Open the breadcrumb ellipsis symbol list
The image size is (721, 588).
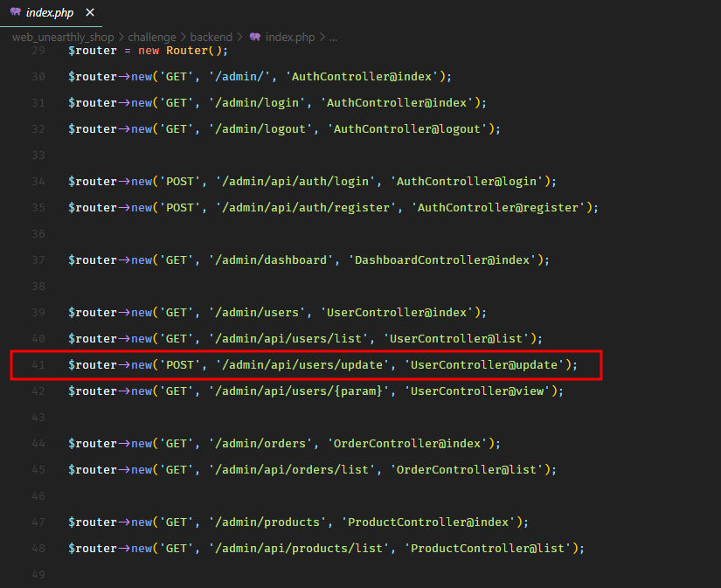point(333,38)
